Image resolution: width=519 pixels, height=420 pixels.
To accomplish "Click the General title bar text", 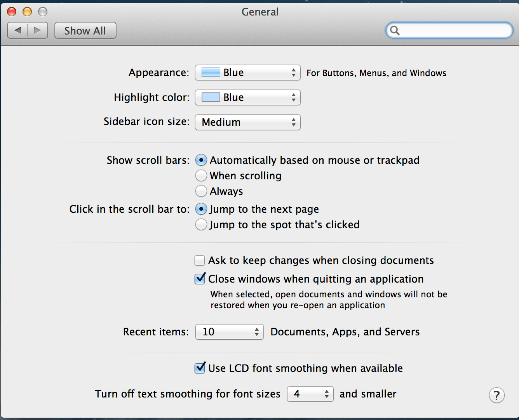I will pos(260,12).
